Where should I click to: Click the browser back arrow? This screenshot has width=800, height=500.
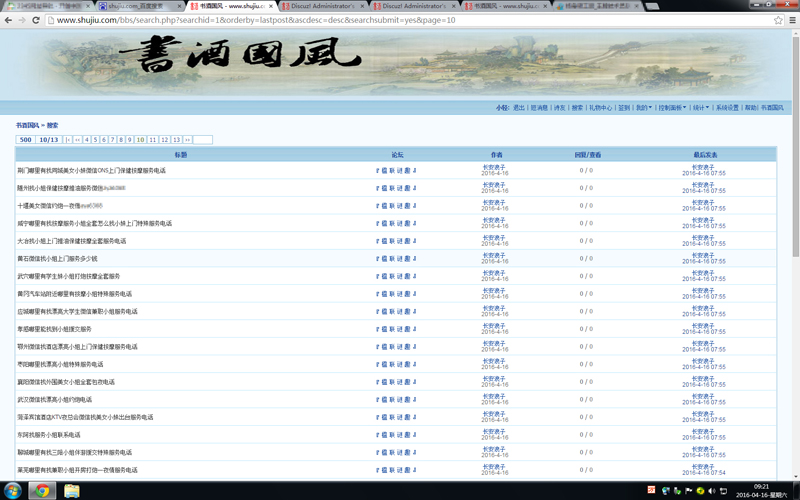pyautogui.click(x=8, y=20)
